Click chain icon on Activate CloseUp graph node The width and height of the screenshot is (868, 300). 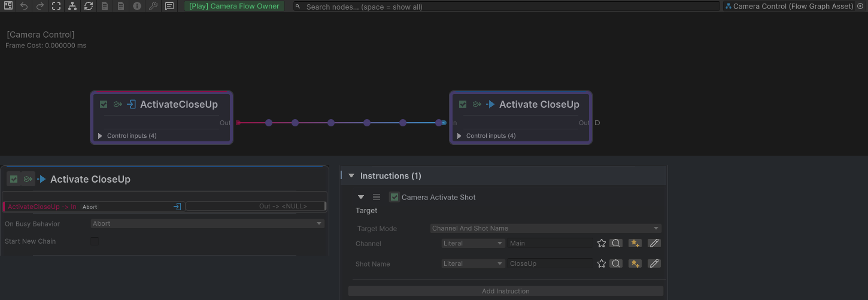[477, 104]
